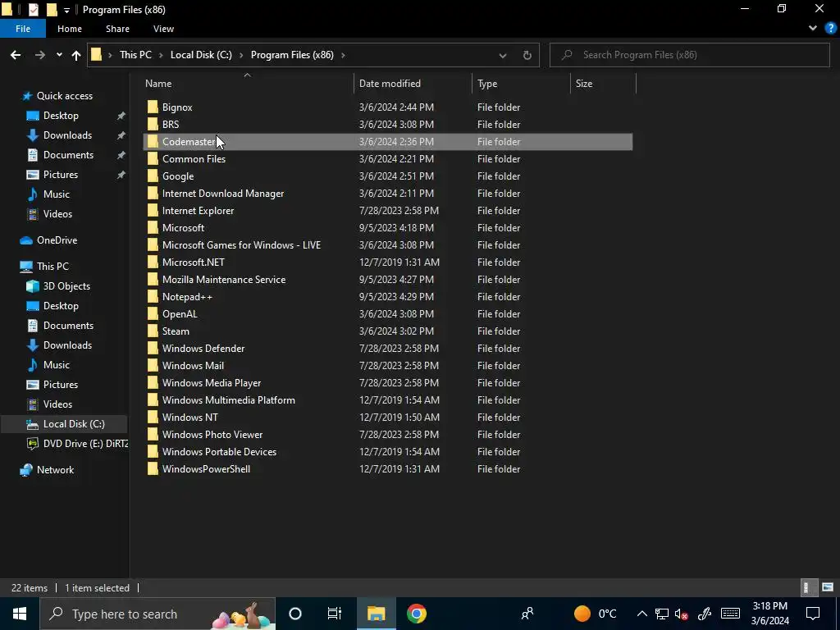Click This PC in the address breadcrumb
The image size is (840, 630).
pos(135,55)
